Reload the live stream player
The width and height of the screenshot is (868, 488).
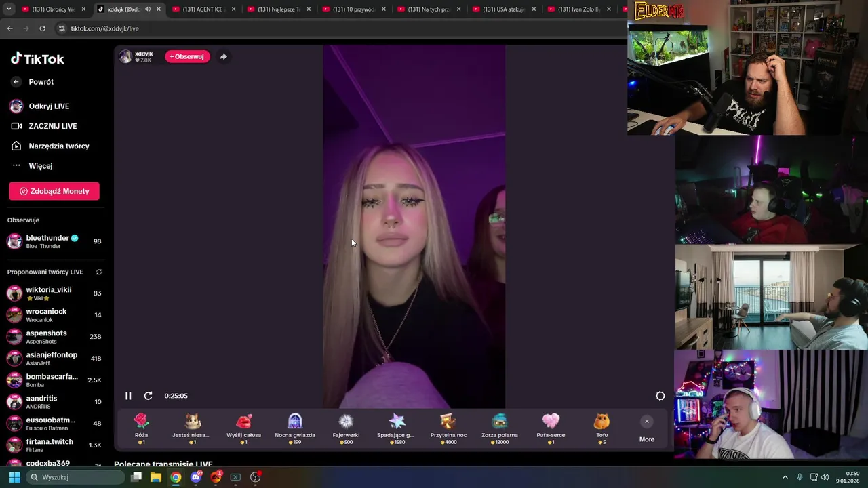click(x=148, y=396)
